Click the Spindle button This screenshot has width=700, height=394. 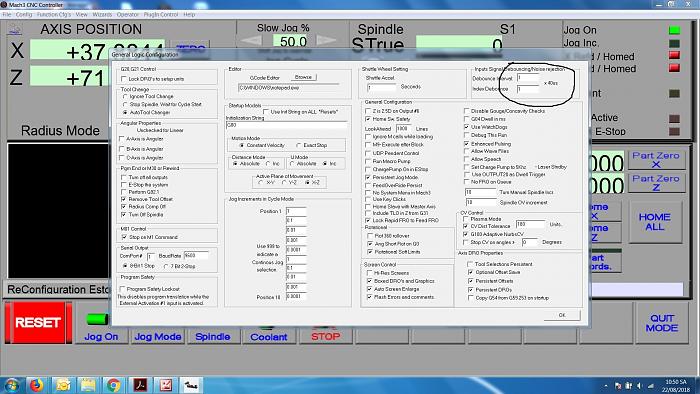point(212,337)
